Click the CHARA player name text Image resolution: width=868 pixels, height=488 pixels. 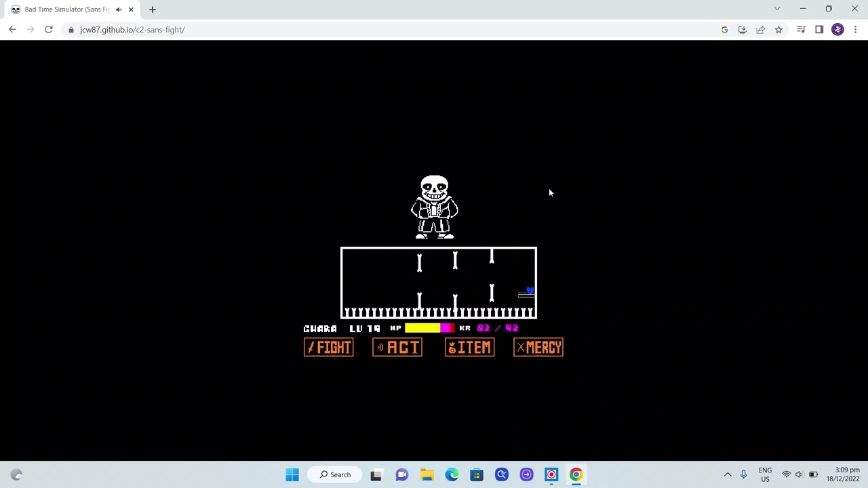click(x=320, y=329)
